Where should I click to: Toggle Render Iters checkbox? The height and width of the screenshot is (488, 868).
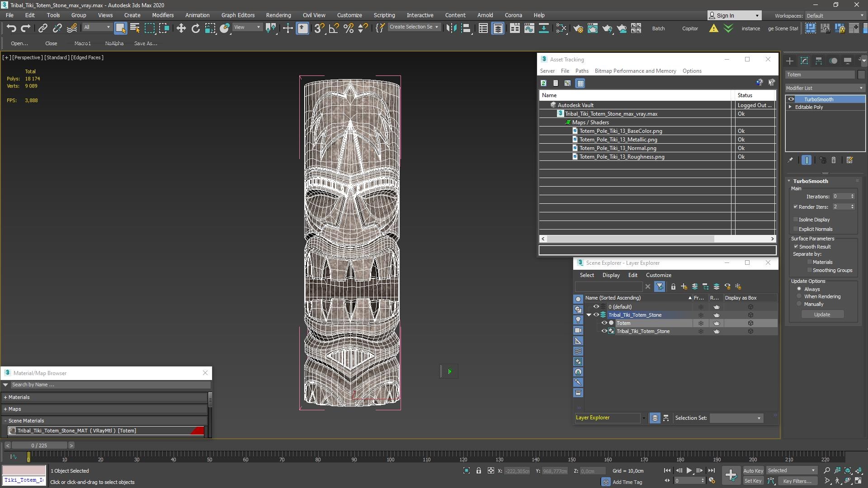pyautogui.click(x=796, y=206)
